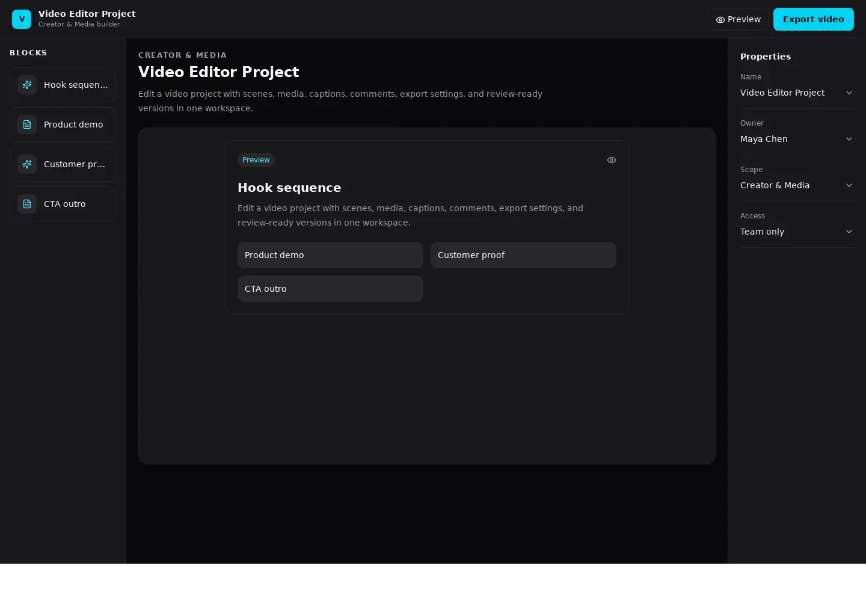Click the document icon beside Product demo block
Screen dimensions: 866x616
[27, 125]
